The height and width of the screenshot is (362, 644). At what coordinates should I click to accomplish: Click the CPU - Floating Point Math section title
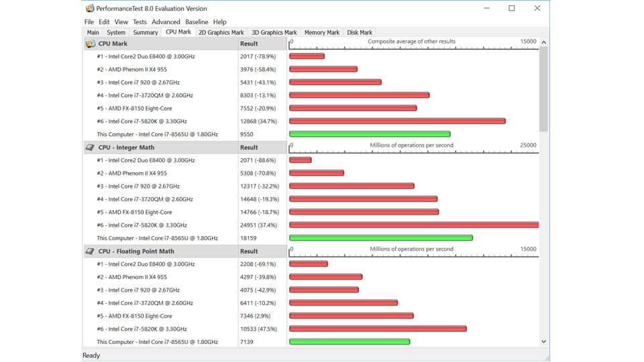pyautogui.click(x=136, y=251)
